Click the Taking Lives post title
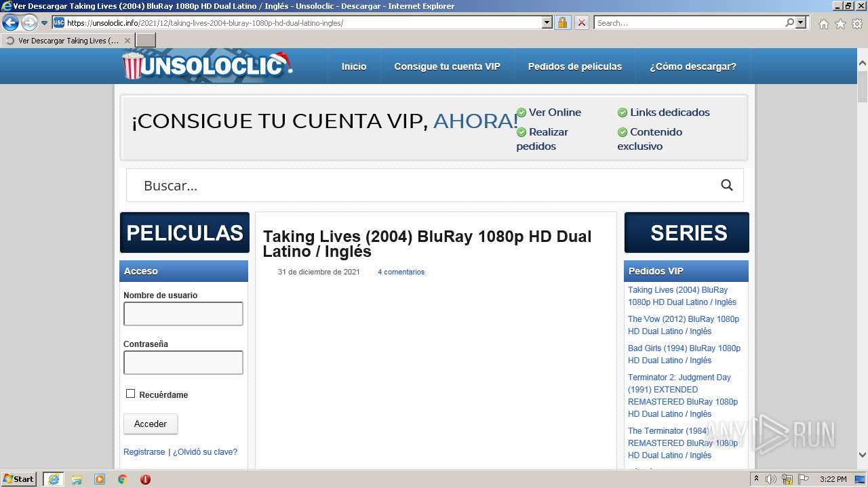Screen dimensions: 868x488 [x=427, y=244]
